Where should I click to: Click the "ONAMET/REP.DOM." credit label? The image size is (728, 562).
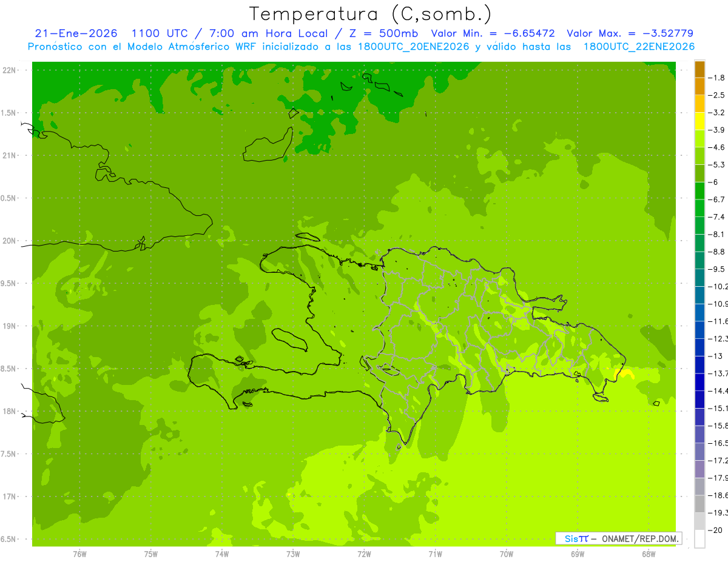click(x=641, y=538)
